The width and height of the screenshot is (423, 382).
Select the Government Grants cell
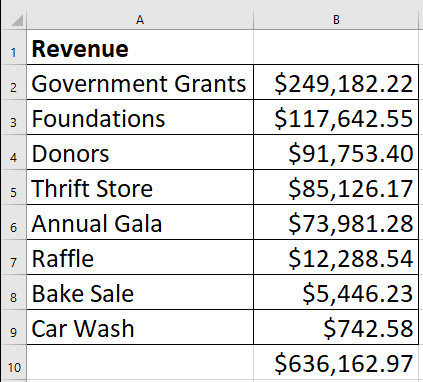140,82
